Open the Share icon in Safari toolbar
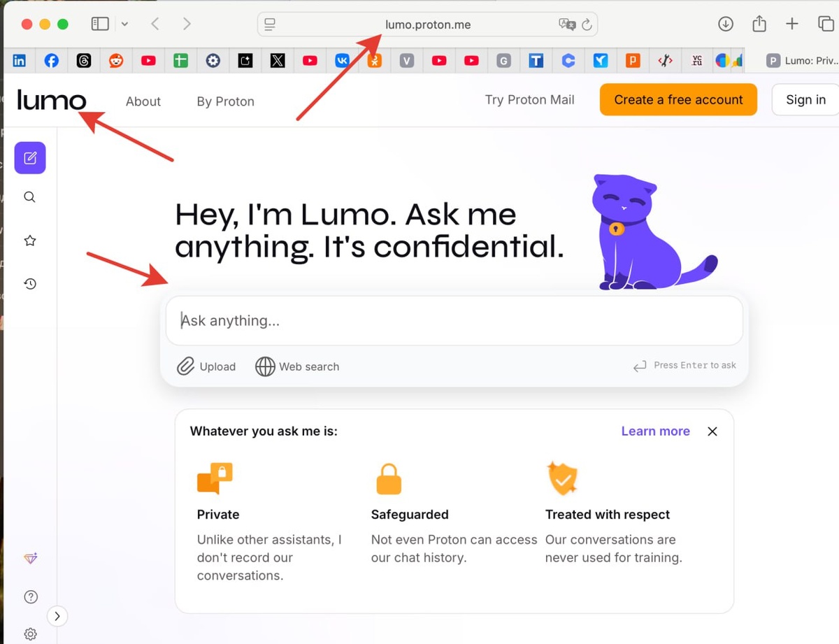This screenshot has height=644, width=839. click(759, 24)
